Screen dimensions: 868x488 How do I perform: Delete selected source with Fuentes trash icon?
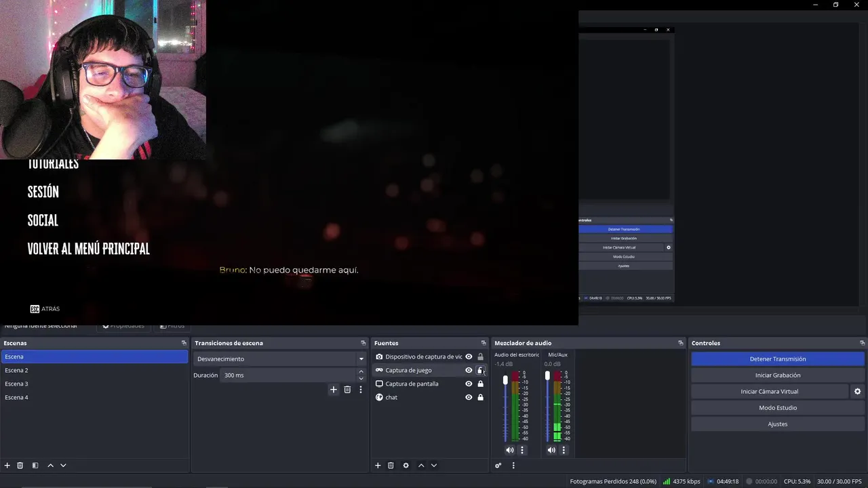click(391, 466)
